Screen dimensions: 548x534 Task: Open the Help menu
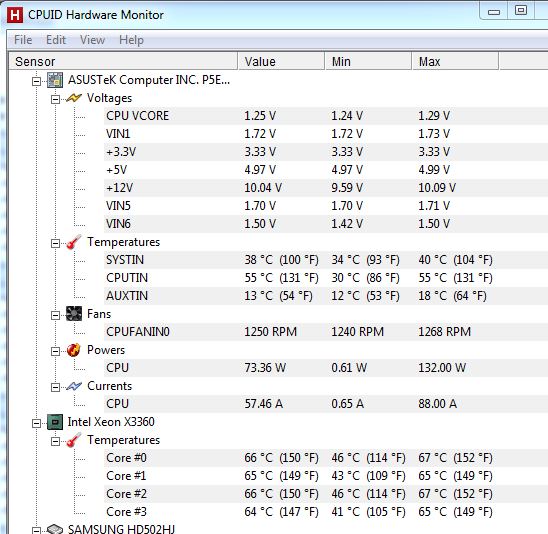(131, 40)
